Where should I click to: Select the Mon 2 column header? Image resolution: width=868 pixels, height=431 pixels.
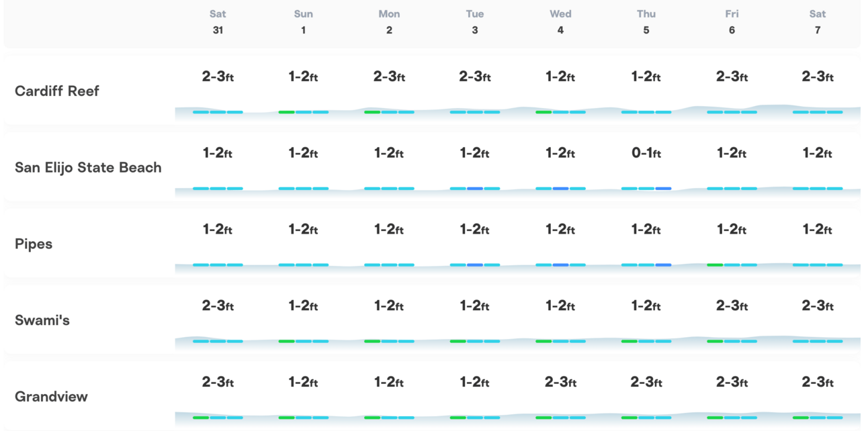389,22
